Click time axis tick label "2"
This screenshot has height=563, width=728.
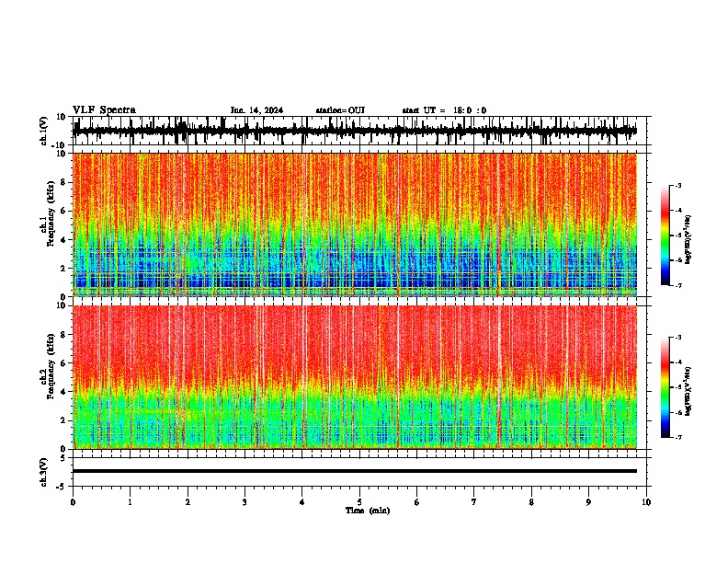(x=188, y=502)
